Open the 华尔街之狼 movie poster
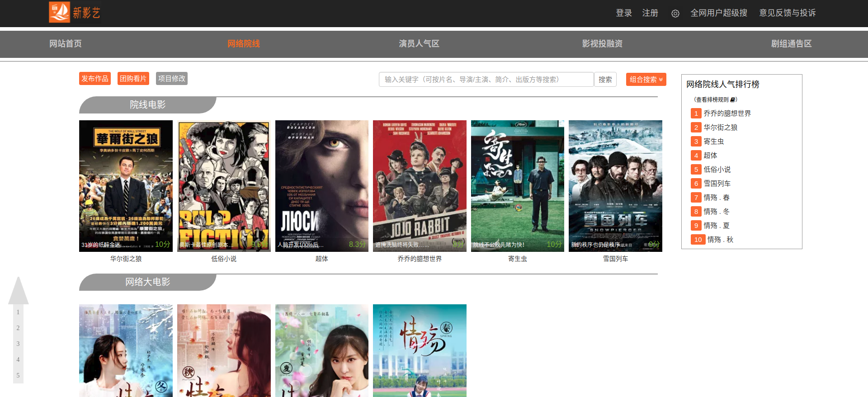868x397 pixels. (x=126, y=186)
